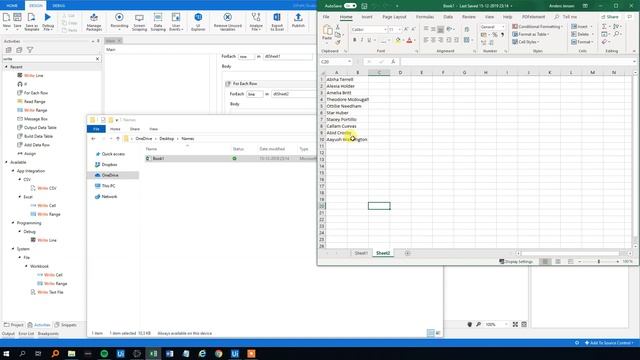Open the Output panel in UiPath
The image size is (640, 360).
click(x=8, y=333)
